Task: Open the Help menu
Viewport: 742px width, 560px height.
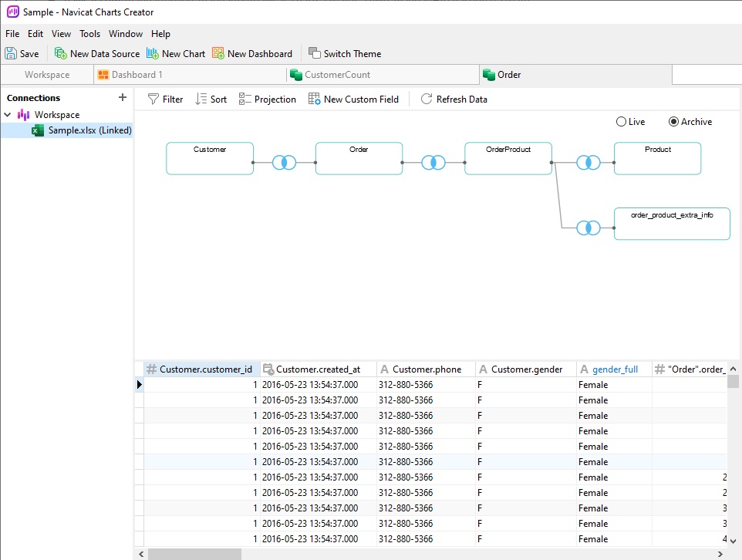Action: [160, 34]
